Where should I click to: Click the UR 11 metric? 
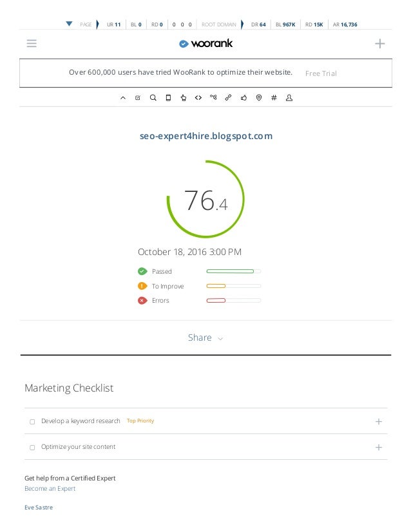[x=113, y=24]
